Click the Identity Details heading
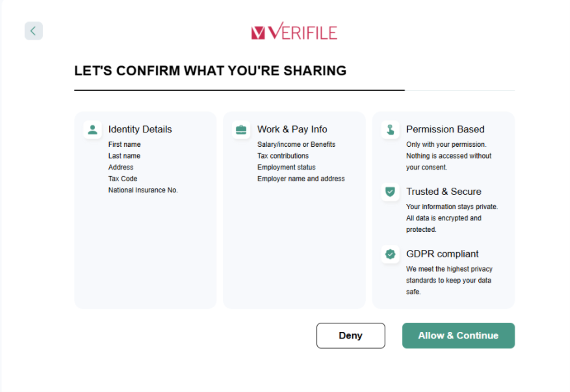This screenshot has width=570, height=392. [140, 129]
